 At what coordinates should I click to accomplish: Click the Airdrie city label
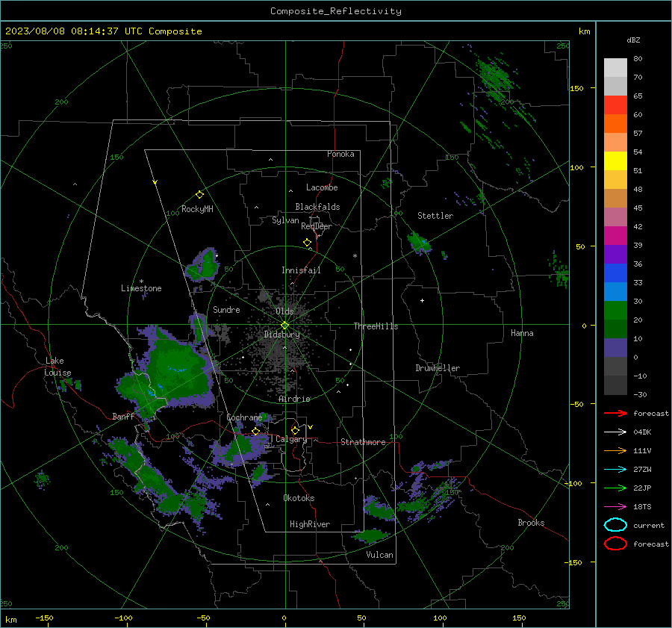point(294,399)
